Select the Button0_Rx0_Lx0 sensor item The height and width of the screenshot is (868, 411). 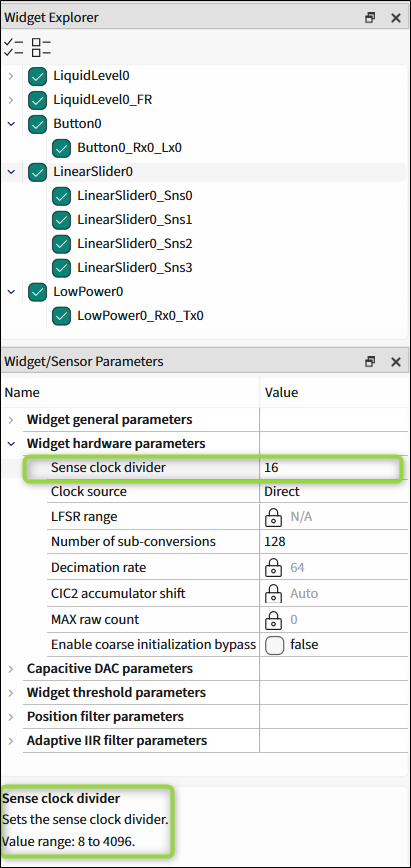[x=130, y=148]
